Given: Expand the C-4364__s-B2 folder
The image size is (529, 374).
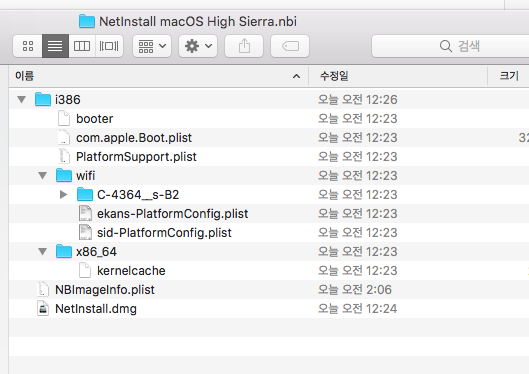Looking at the screenshot, I should point(63,195).
